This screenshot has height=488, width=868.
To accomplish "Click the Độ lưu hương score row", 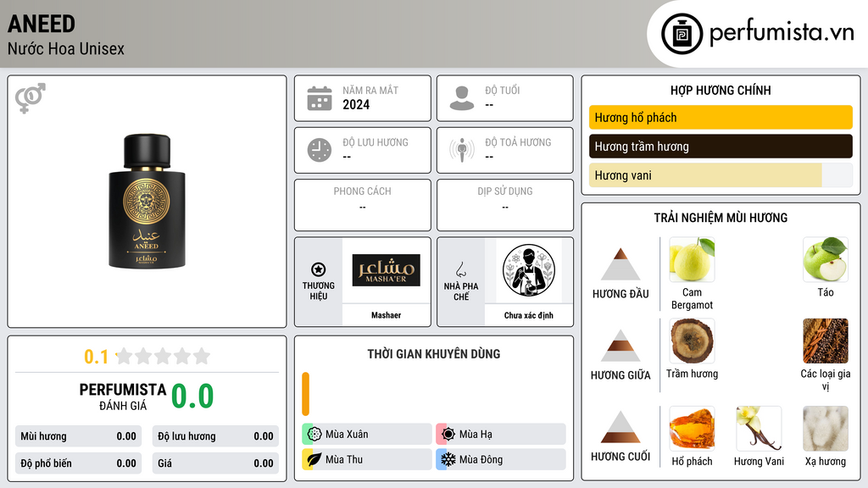I will pyautogui.click(x=215, y=436).
